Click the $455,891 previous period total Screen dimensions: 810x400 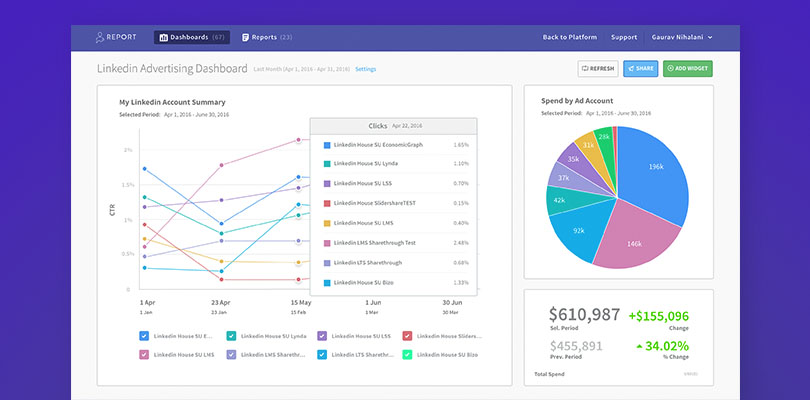click(577, 346)
